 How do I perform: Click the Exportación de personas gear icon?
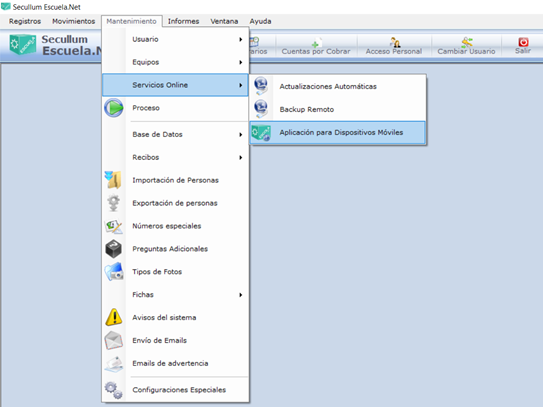[x=114, y=203]
